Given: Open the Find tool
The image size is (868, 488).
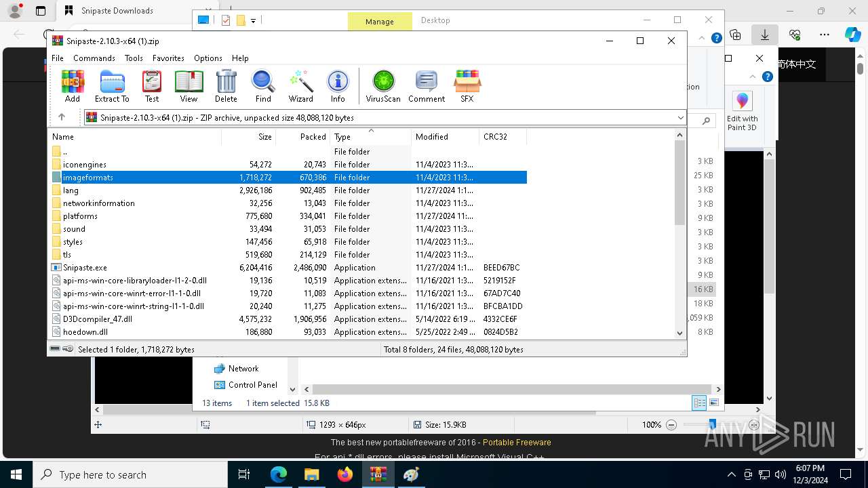Looking at the screenshot, I should 263,86.
